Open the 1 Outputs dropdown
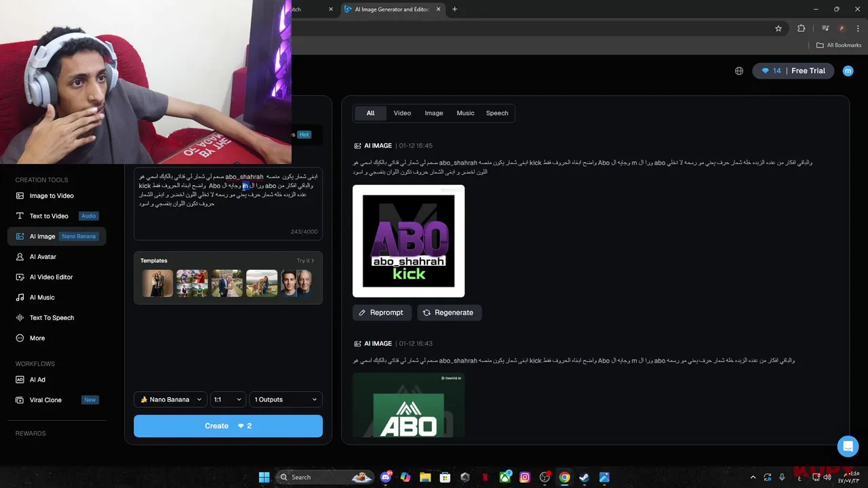The width and height of the screenshot is (868, 488). pos(285,400)
